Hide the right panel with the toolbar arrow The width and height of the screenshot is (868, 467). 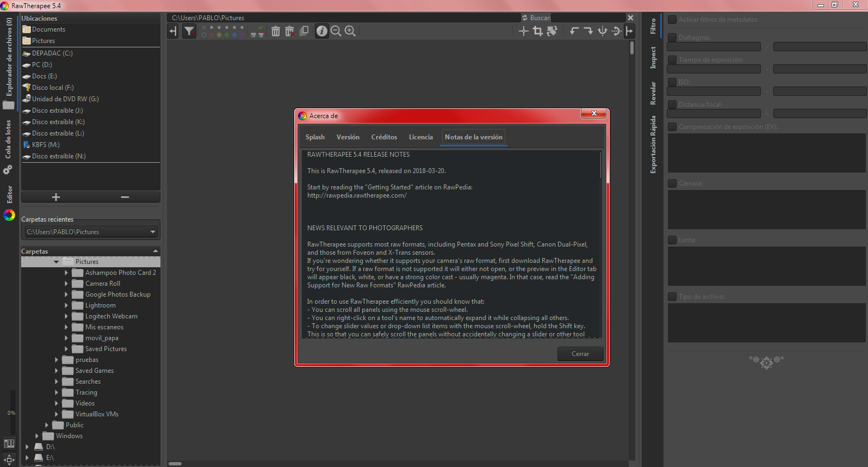(x=629, y=31)
